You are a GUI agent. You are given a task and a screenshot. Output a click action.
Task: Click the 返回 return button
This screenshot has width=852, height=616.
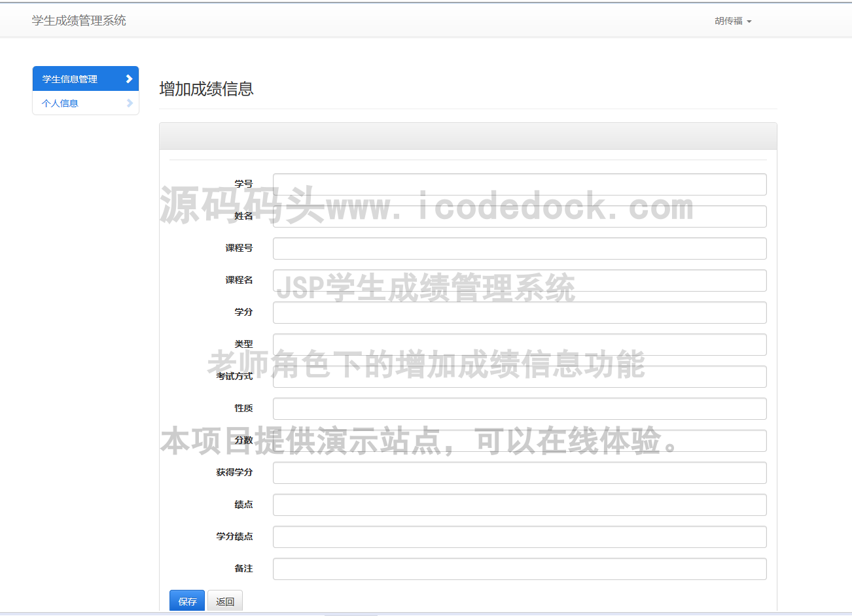(x=224, y=601)
